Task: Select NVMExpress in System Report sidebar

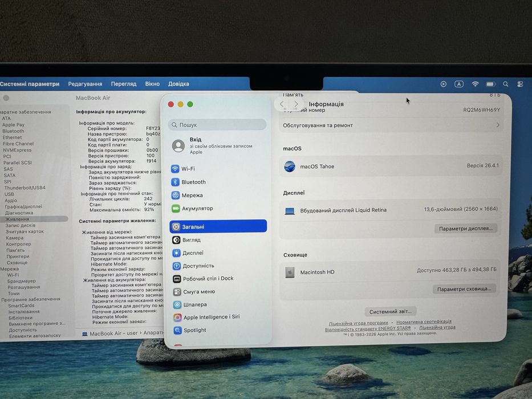Action: pos(17,150)
